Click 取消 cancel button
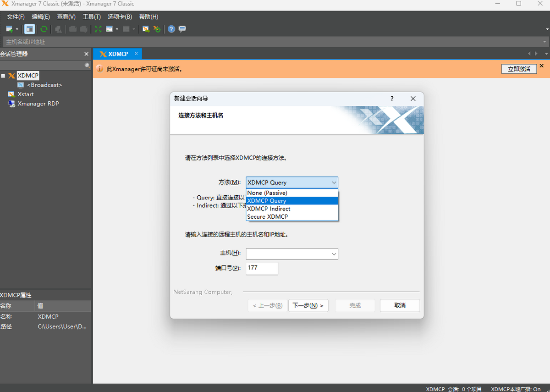Viewport: 550px width, 392px height. point(400,305)
